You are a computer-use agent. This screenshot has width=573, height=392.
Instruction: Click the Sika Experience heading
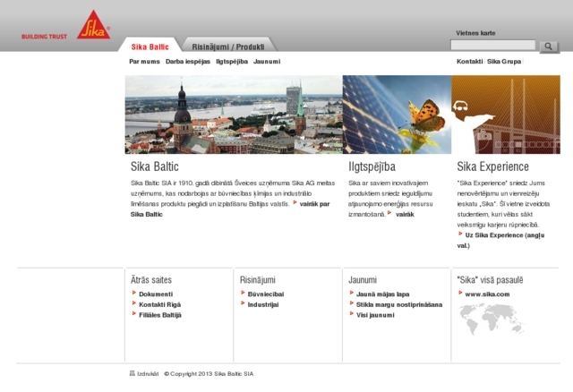[492, 166]
